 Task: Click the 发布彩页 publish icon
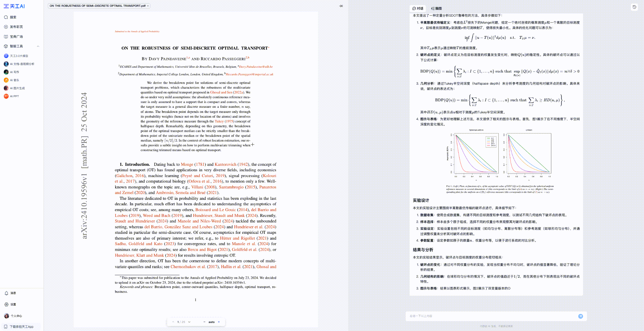(x=6, y=27)
